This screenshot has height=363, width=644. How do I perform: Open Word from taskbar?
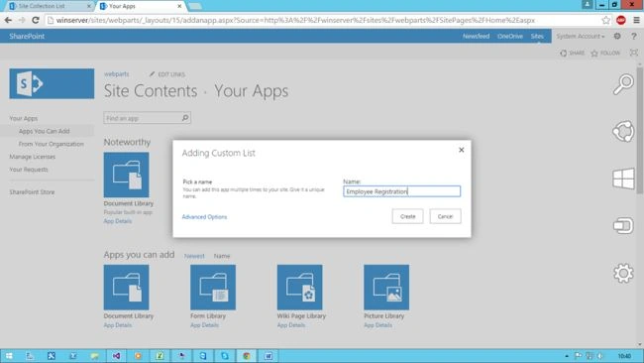268,356
